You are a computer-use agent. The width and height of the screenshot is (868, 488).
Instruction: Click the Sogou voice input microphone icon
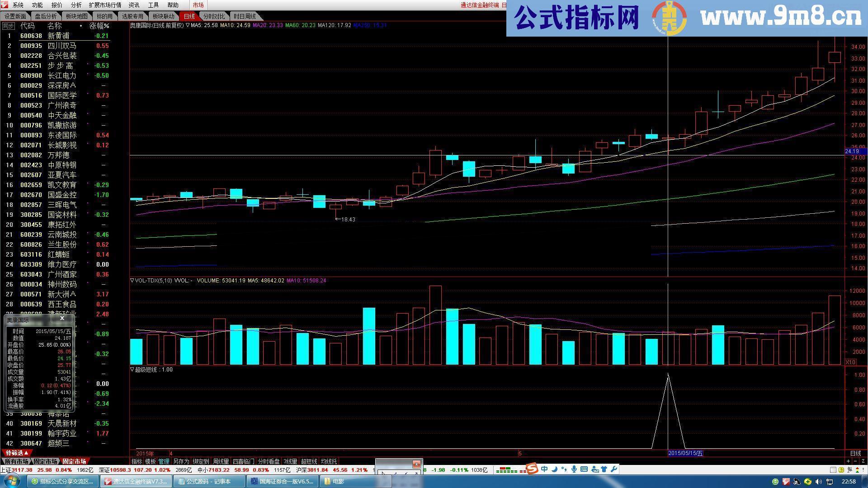click(574, 469)
